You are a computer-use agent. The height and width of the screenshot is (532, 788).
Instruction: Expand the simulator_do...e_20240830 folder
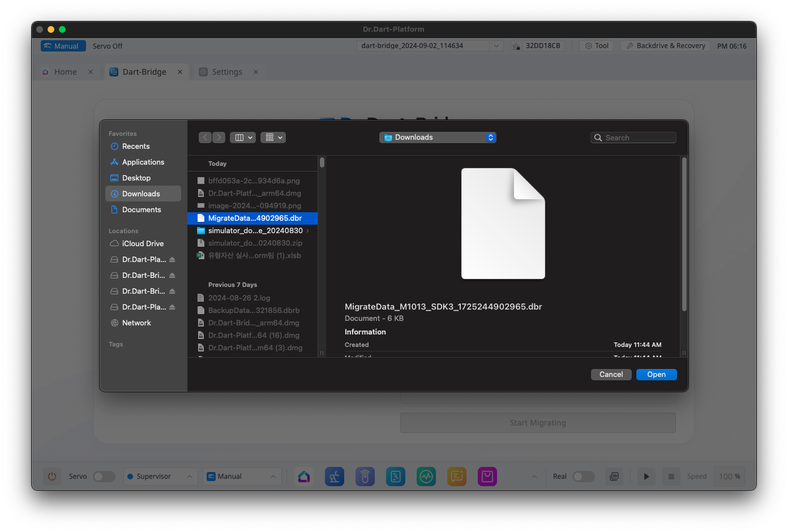click(x=307, y=231)
